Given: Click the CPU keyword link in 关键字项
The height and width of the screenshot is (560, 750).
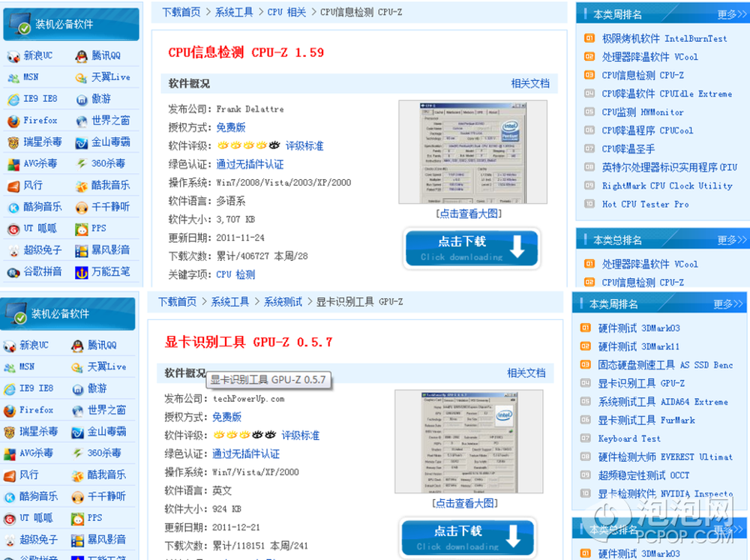Looking at the screenshot, I should (x=223, y=274).
